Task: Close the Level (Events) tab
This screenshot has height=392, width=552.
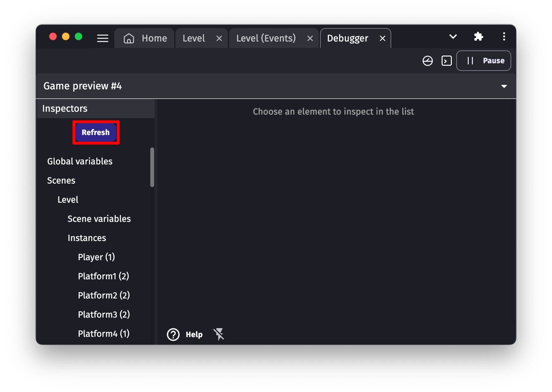Action: click(310, 39)
